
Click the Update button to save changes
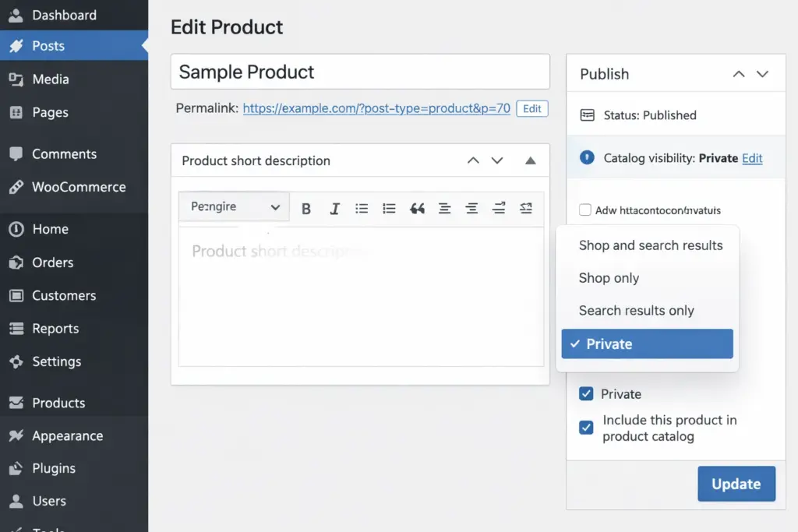(x=736, y=483)
